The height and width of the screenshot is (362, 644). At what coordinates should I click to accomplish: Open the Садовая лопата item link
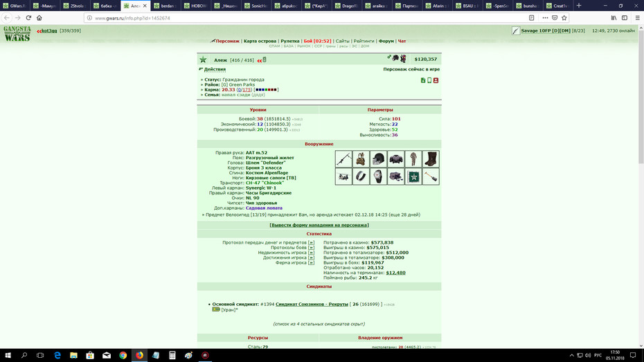(264, 208)
